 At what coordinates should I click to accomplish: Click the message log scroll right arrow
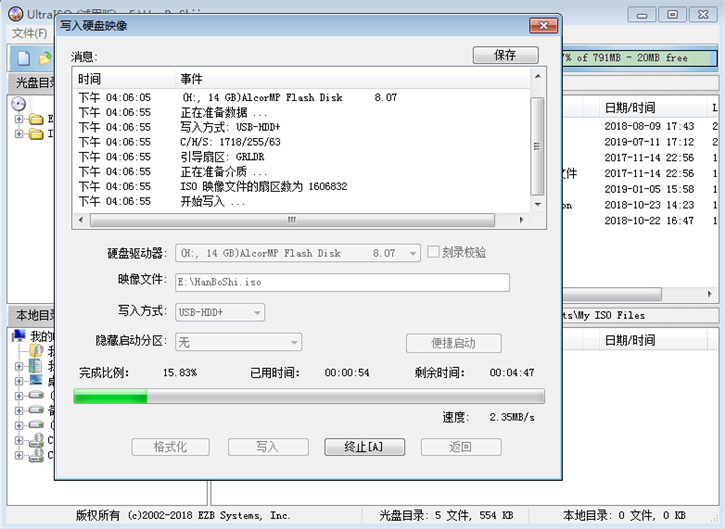click(522, 220)
